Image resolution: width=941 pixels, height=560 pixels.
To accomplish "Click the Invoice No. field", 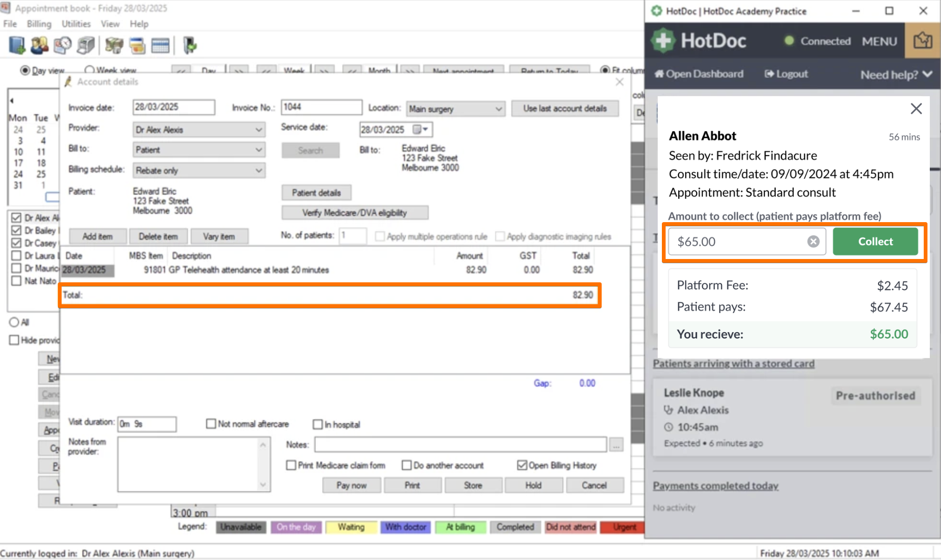I will pyautogui.click(x=321, y=107).
